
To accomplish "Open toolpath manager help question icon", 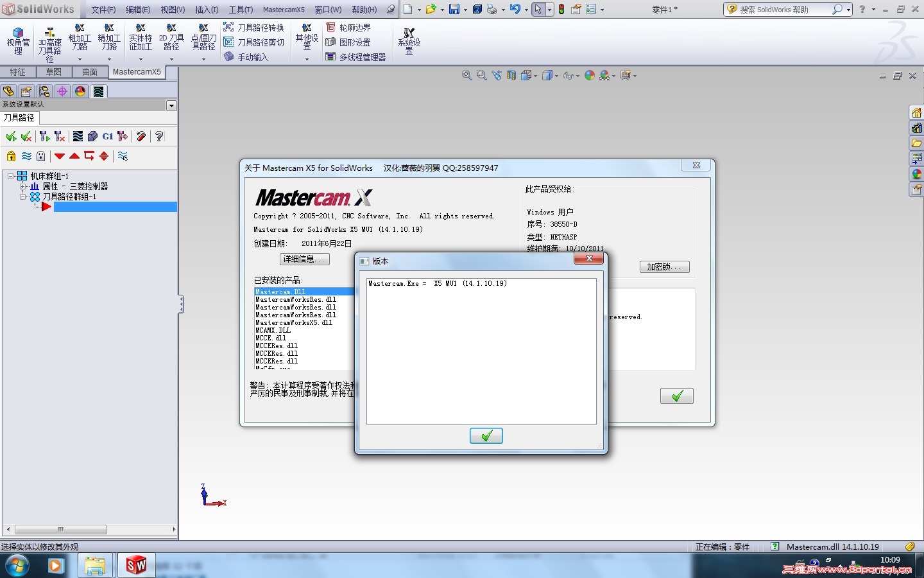I will (159, 136).
